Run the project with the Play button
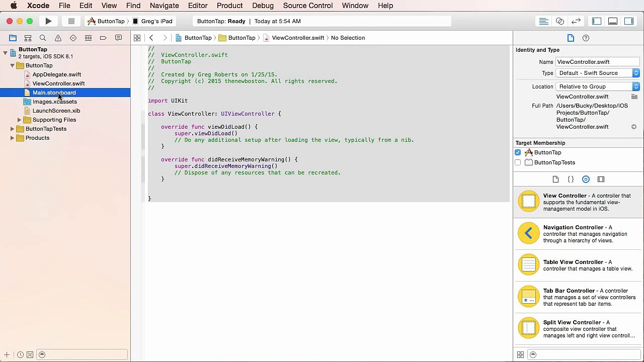Image resolution: width=644 pixels, height=362 pixels. 48,21
